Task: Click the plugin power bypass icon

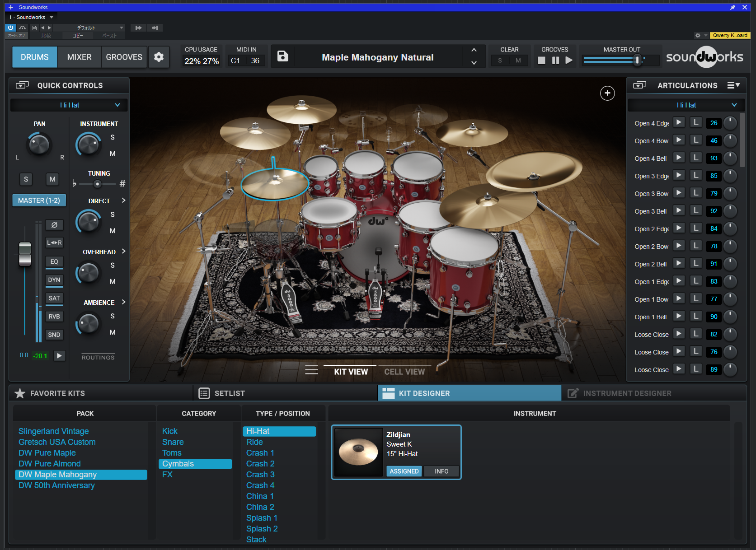Action: pyautogui.click(x=11, y=28)
